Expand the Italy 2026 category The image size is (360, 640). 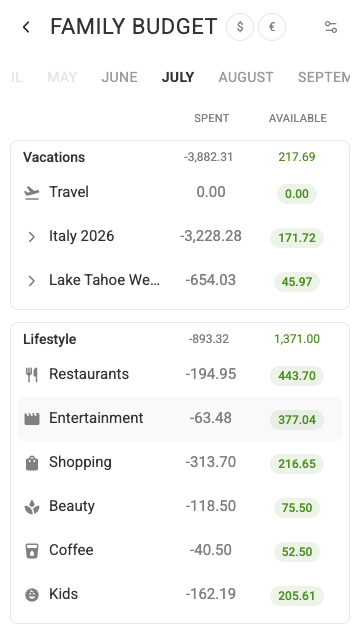pyautogui.click(x=32, y=237)
